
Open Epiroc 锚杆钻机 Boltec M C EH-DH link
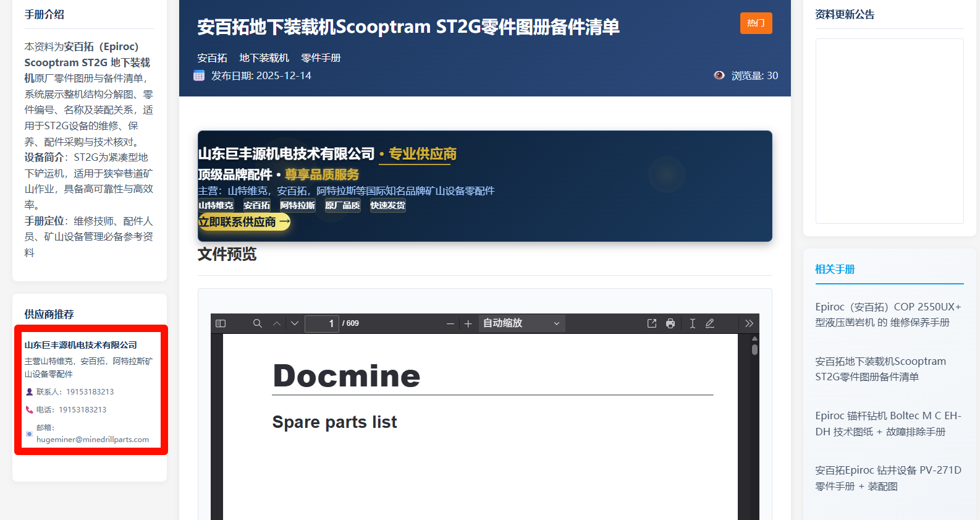tap(889, 424)
